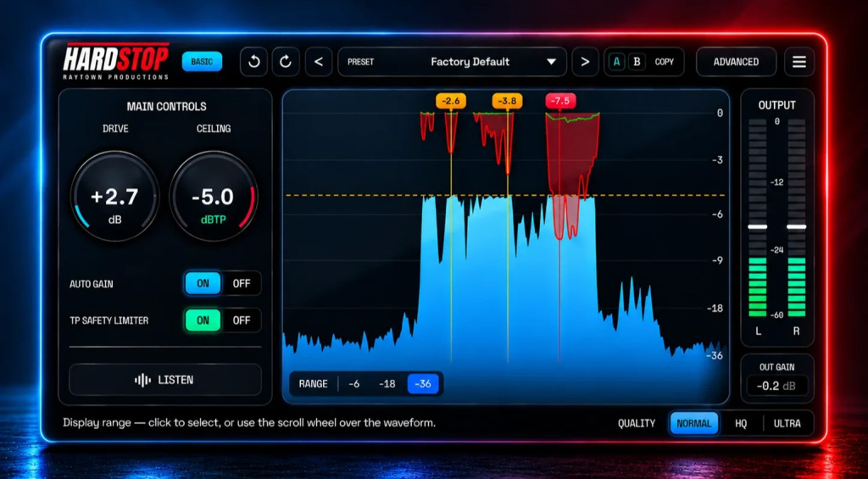The height and width of the screenshot is (479, 868).
Task: Go to the next preset arrow
Action: coord(585,62)
